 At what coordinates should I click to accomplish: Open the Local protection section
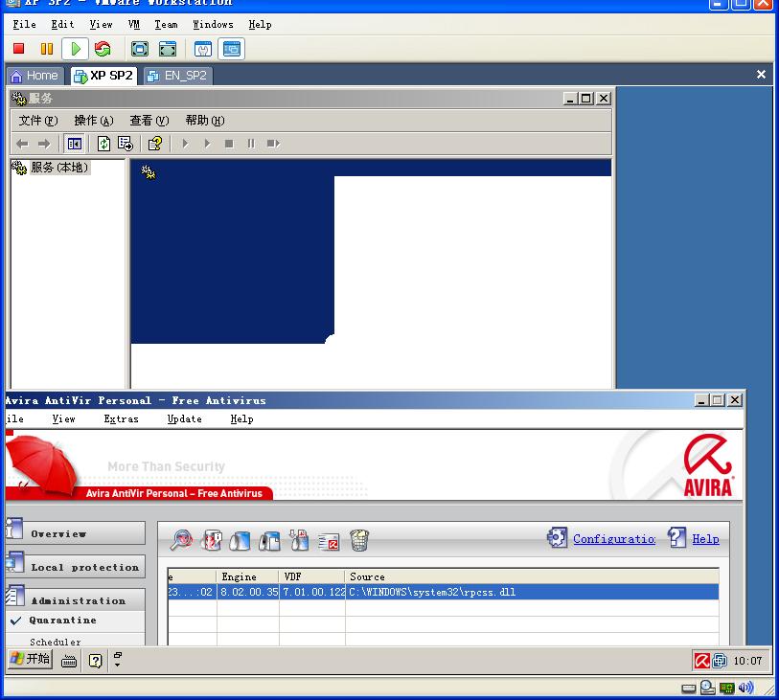(x=76, y=567)
